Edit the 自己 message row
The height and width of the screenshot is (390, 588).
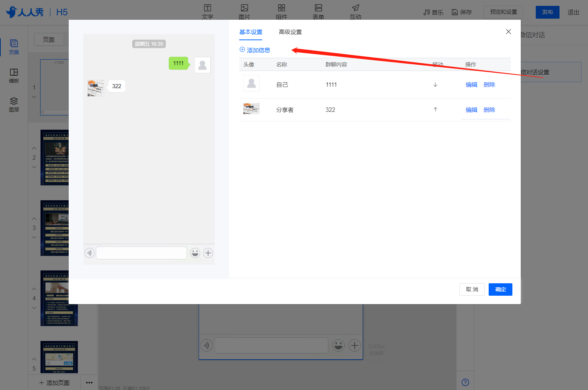point(471,84)
